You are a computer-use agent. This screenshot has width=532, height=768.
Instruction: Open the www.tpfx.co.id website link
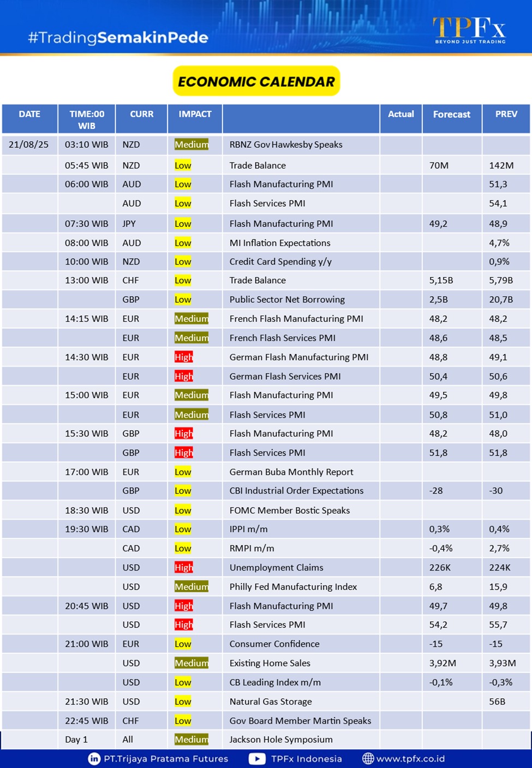tap(410, 759)
